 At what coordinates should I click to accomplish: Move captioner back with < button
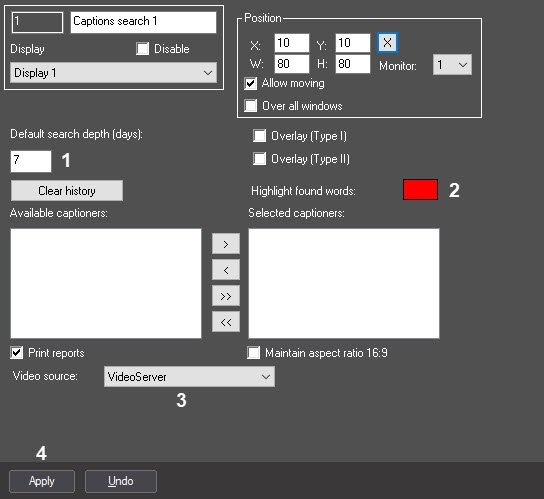[x=226, y=270]
